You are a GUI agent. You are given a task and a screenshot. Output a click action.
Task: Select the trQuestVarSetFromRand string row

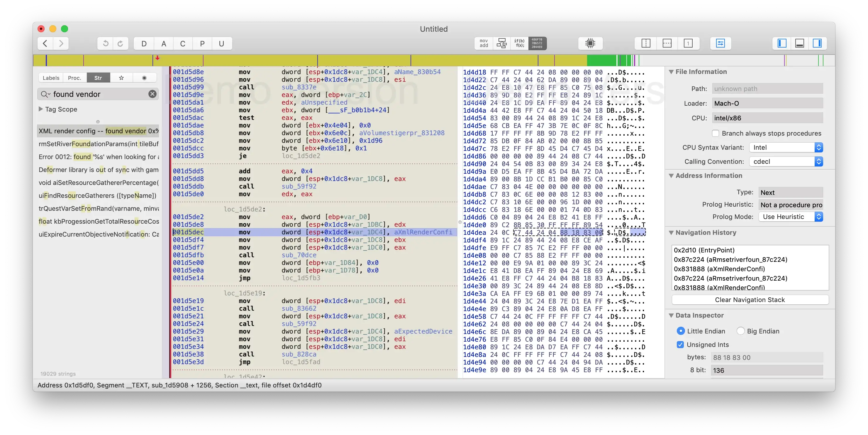pyautogui.click(x=98, y=208)
